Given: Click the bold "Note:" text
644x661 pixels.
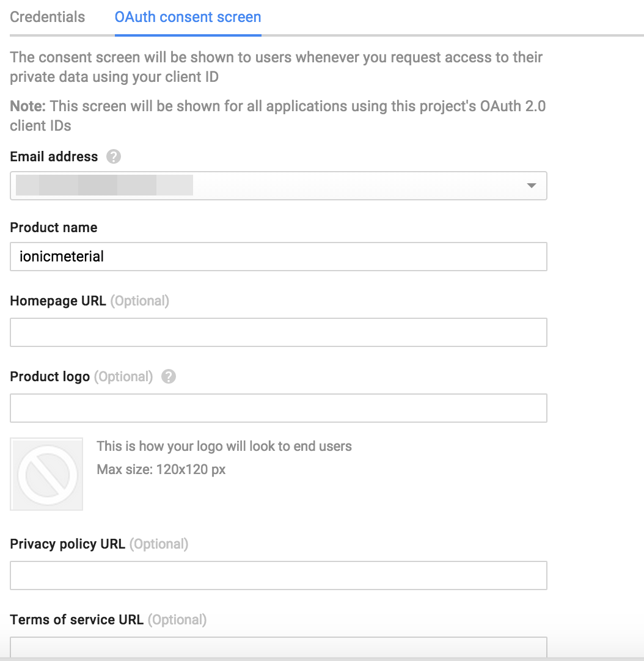Looking at the screenshot, I should click(27, 106).
